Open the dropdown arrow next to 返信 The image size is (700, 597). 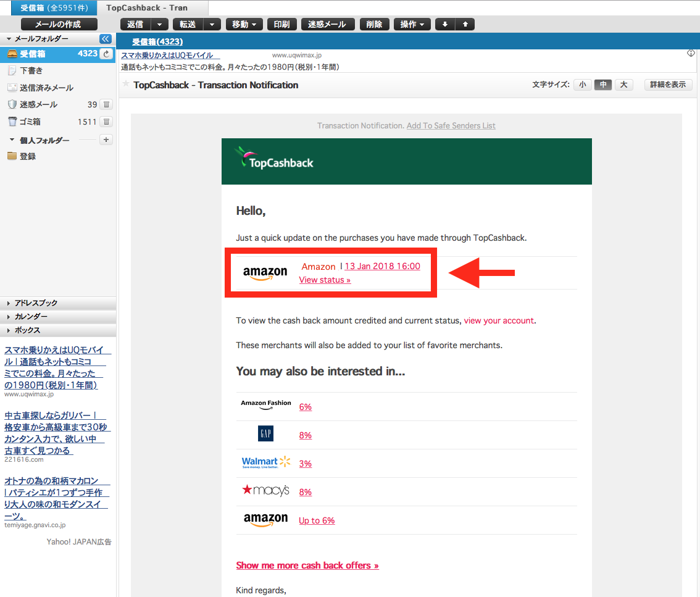coord(159,24)
